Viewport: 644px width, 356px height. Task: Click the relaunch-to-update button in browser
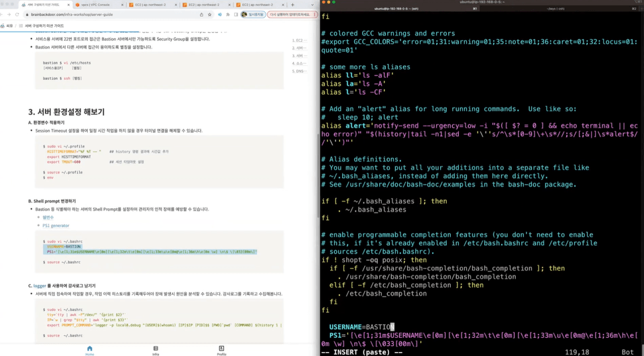coord(290,14)
